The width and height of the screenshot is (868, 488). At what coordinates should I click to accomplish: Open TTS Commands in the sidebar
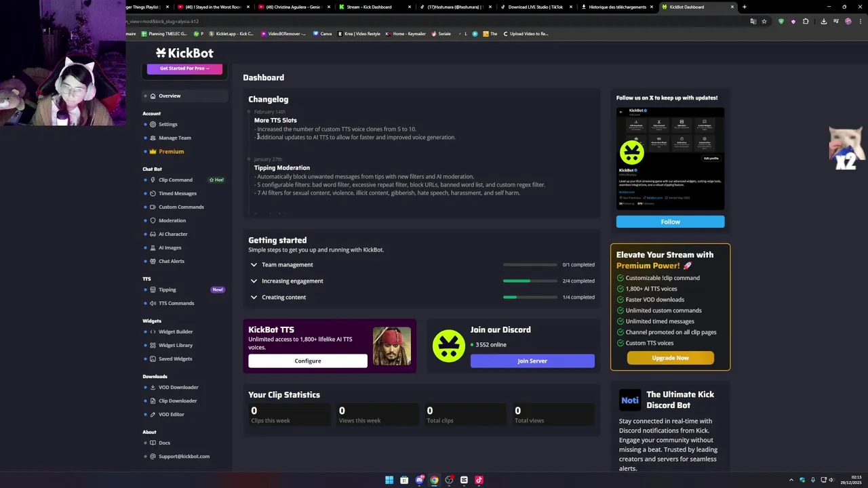(x=176, y=303)
